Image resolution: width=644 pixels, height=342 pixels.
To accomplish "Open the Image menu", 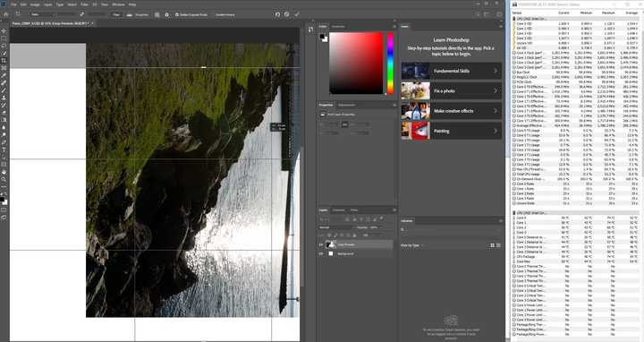I will 35,4.
